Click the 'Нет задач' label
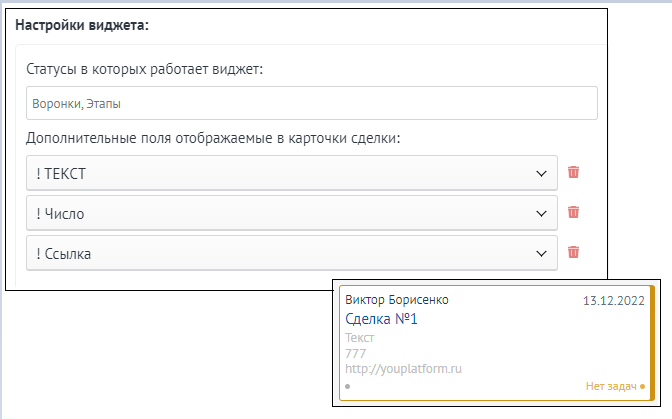672x419 pixels. coord(611,386)
